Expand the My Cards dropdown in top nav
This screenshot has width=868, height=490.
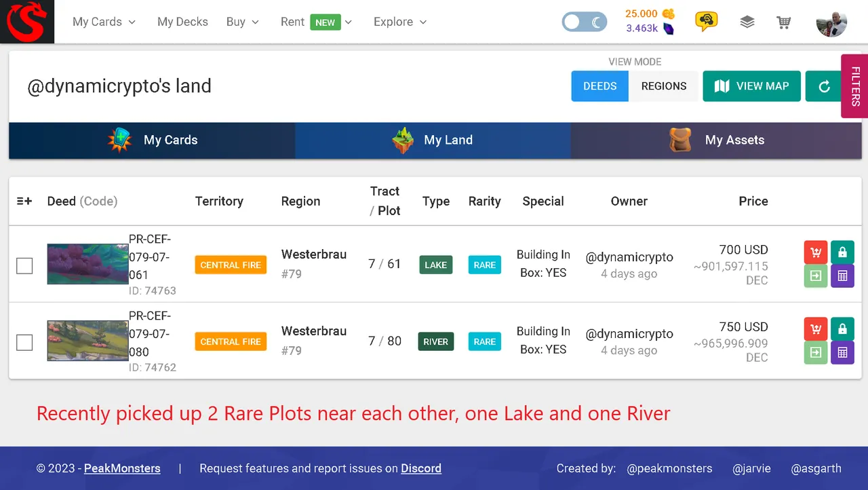click(x=104, y=22)
